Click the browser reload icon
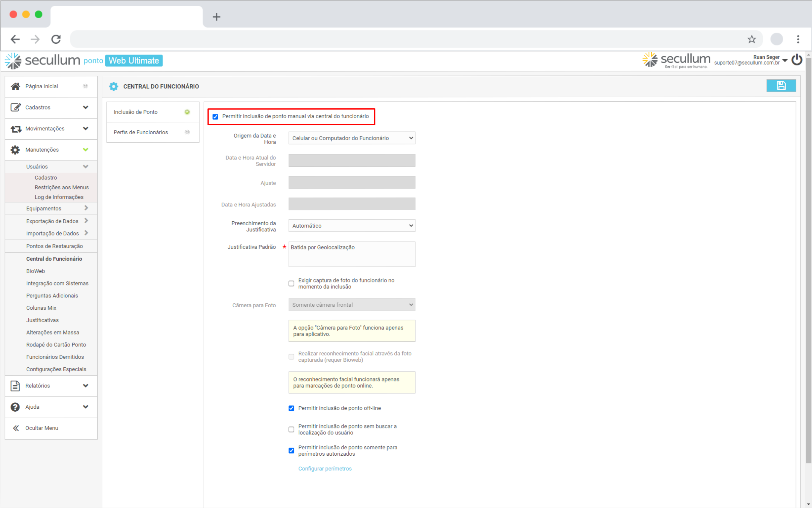Image resolution: width=812 pixels, height=508 pixels. (56, 39)
